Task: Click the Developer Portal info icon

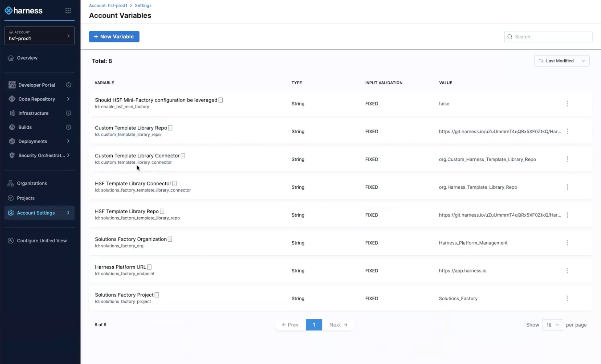Action: pos(69,85)
